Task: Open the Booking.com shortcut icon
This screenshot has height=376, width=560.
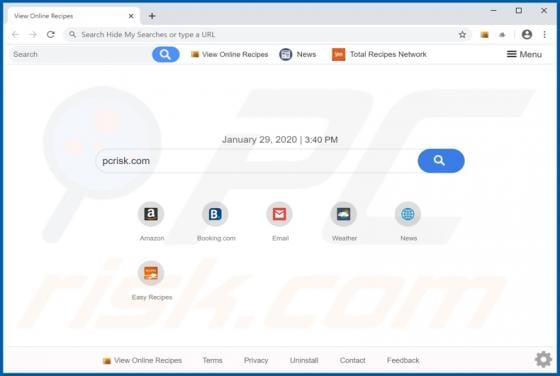Action: tap(215, 214)
